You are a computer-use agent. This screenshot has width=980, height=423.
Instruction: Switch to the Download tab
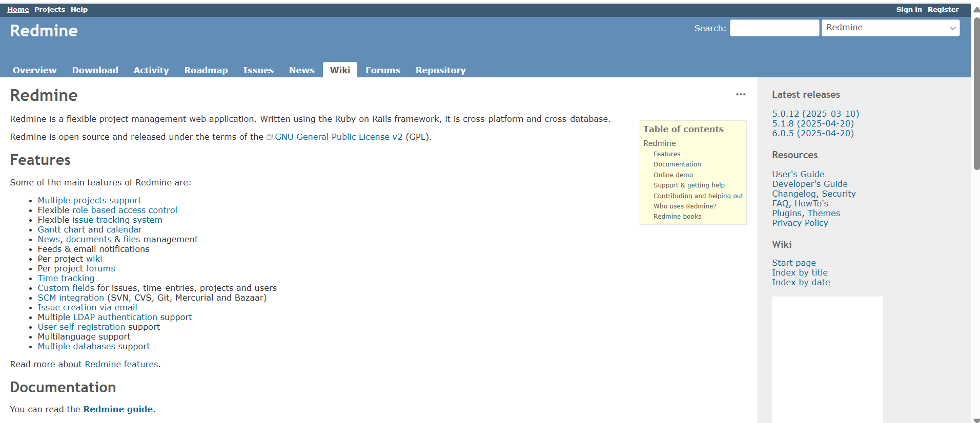pos(95,70)
